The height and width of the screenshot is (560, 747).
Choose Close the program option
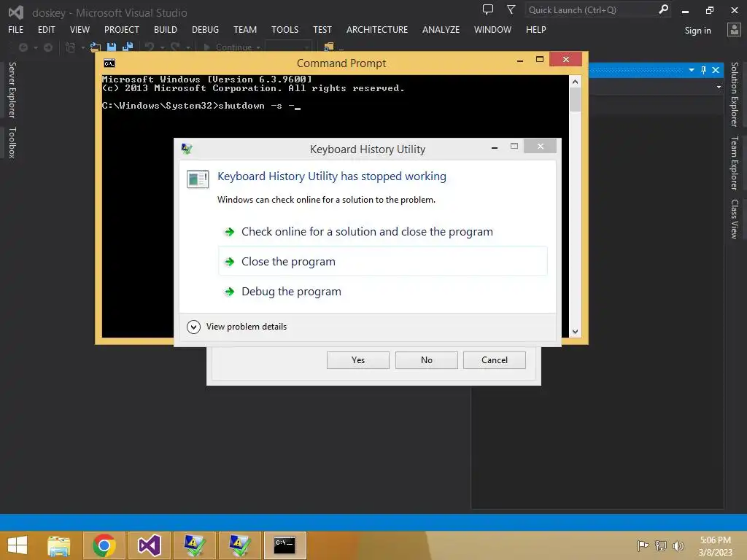[x=382, y=261]
